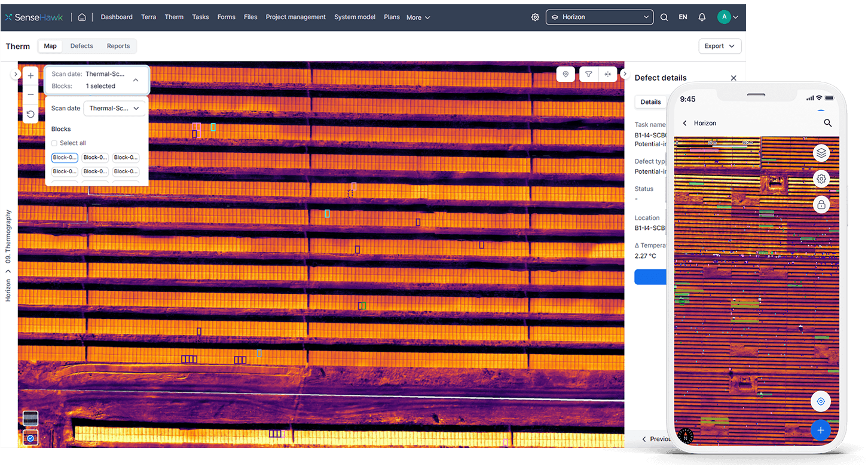868x467 pixels.
Task: Open the Horizon project dropdown
Action: point(599,17)
